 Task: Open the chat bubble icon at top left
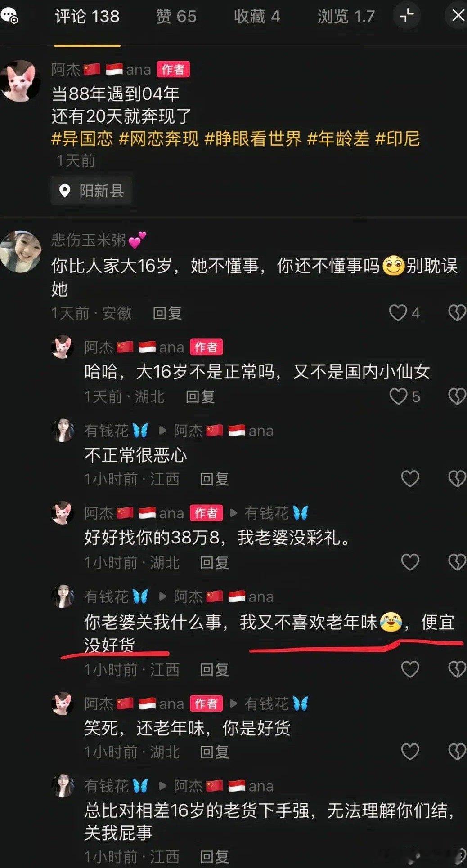(9, 16)
